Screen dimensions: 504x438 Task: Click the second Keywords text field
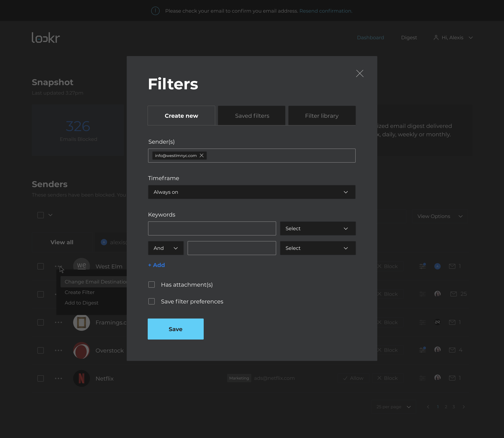coord(232,248)
